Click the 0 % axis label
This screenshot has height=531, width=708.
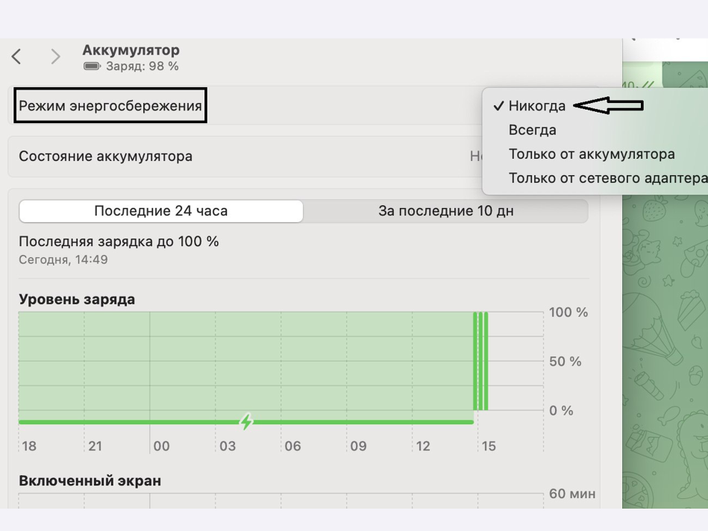561,410
